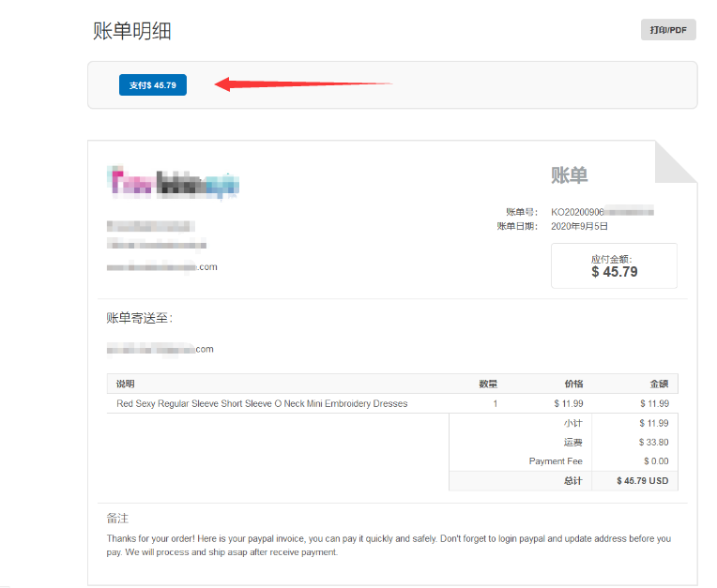
Task: Click the merchant email ending in .com
Action: (x=161, y=267)
